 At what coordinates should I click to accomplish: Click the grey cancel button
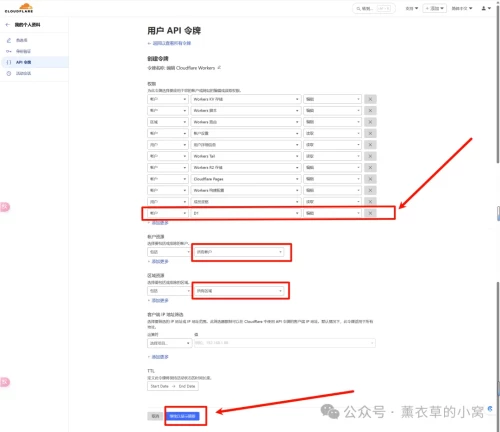pos(155,416)
